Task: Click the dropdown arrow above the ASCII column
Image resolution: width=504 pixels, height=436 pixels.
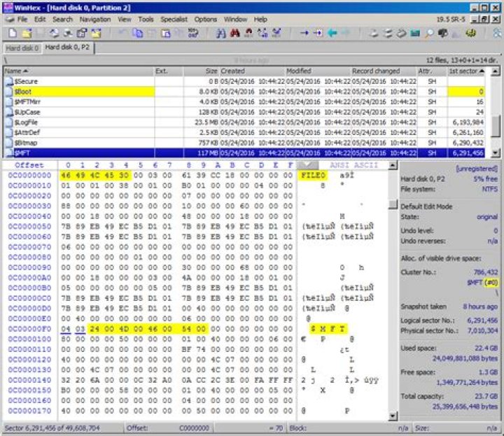Action: (305, 165)
